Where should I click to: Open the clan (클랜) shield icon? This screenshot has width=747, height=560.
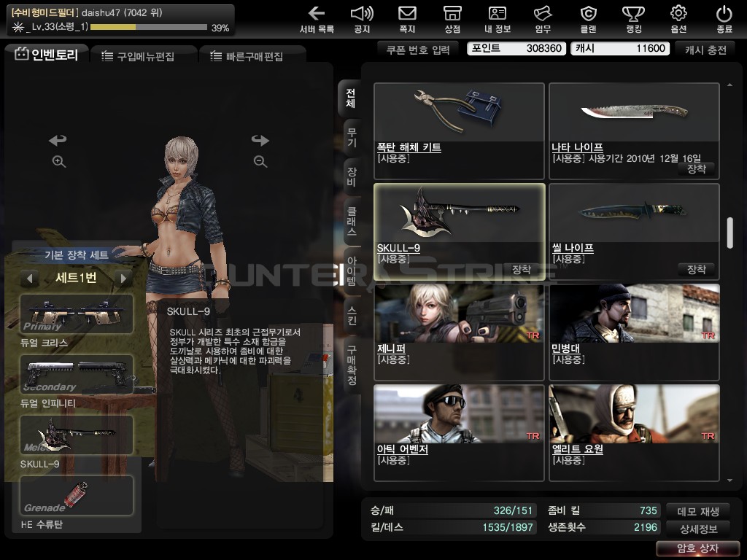point(588,19)
